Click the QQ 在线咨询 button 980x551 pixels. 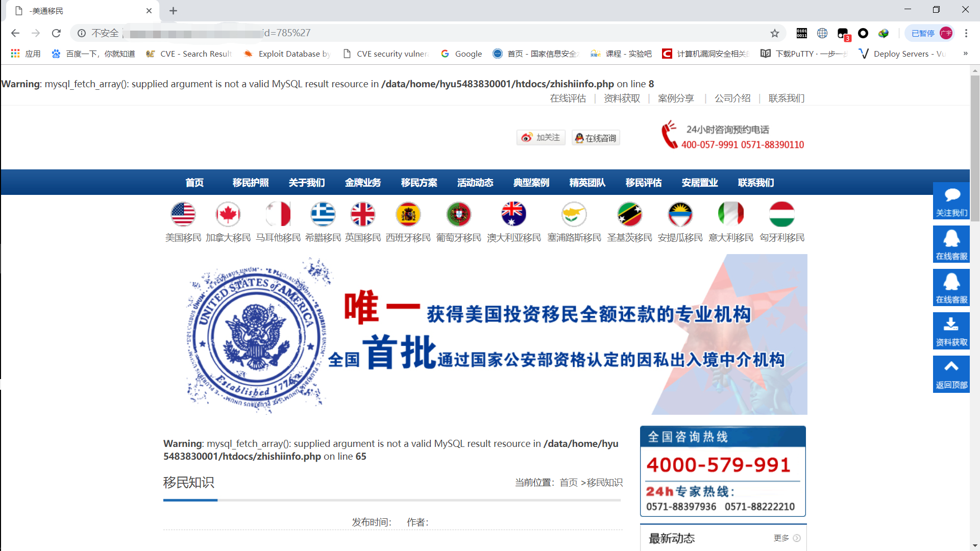(596, 138)
